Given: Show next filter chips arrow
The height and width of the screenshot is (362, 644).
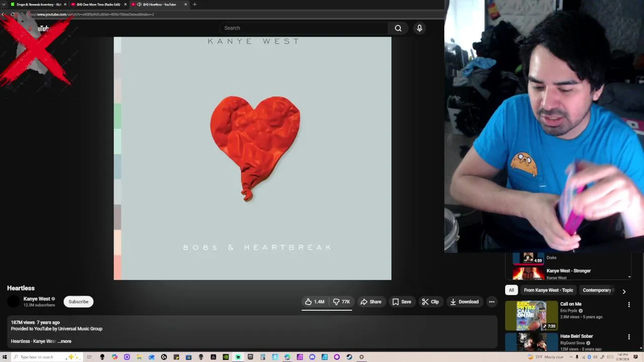Looking at the screenshot, I should (624, 291).
